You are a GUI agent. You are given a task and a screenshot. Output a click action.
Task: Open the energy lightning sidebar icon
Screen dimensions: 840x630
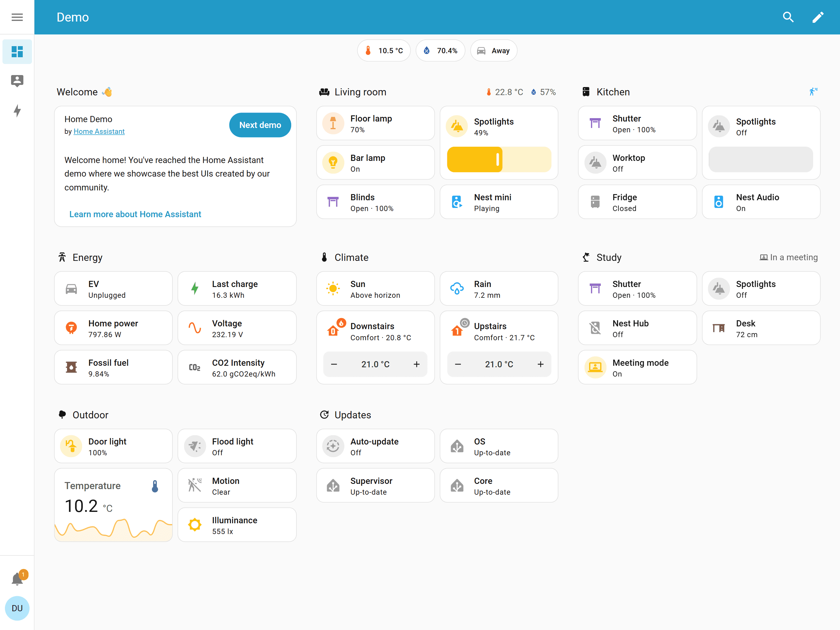(x=17, y=110)
